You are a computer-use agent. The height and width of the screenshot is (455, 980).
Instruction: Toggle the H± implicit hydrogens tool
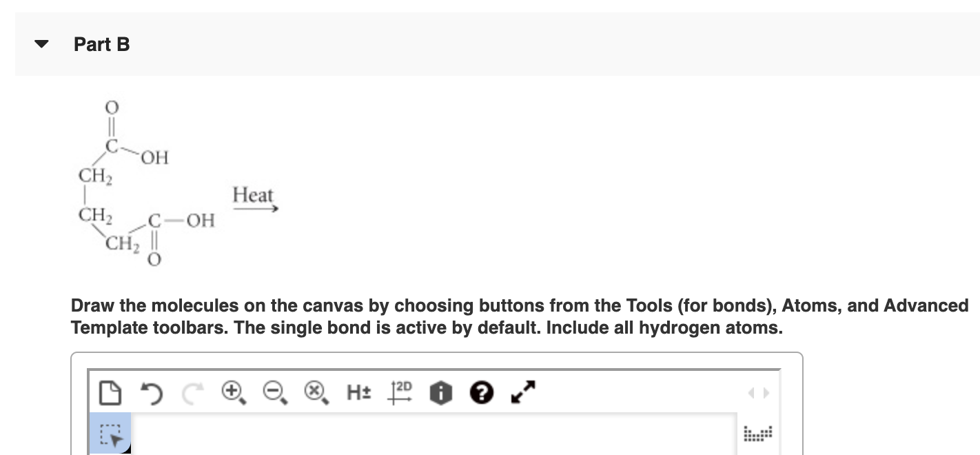[x=358, y=393]
